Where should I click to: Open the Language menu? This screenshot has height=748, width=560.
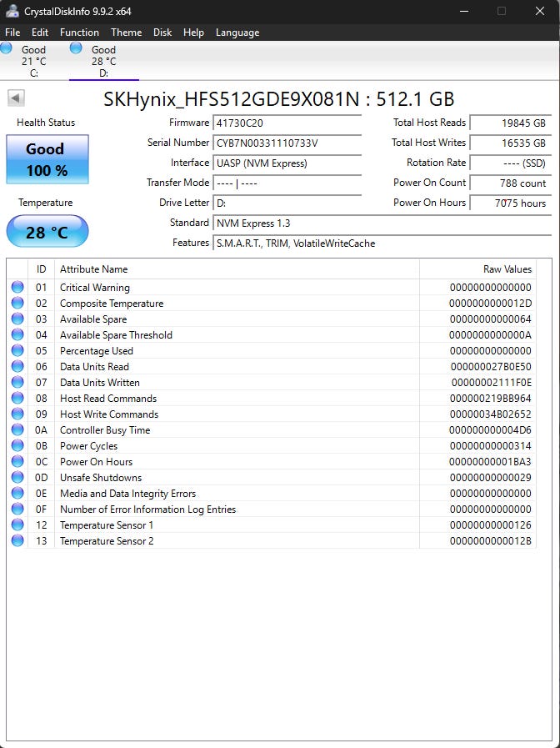point(237,33)
